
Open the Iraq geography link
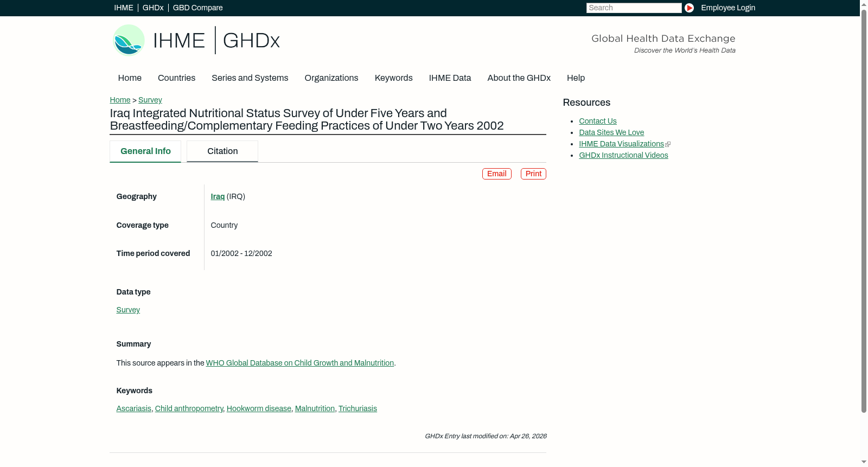pos(218,196)
